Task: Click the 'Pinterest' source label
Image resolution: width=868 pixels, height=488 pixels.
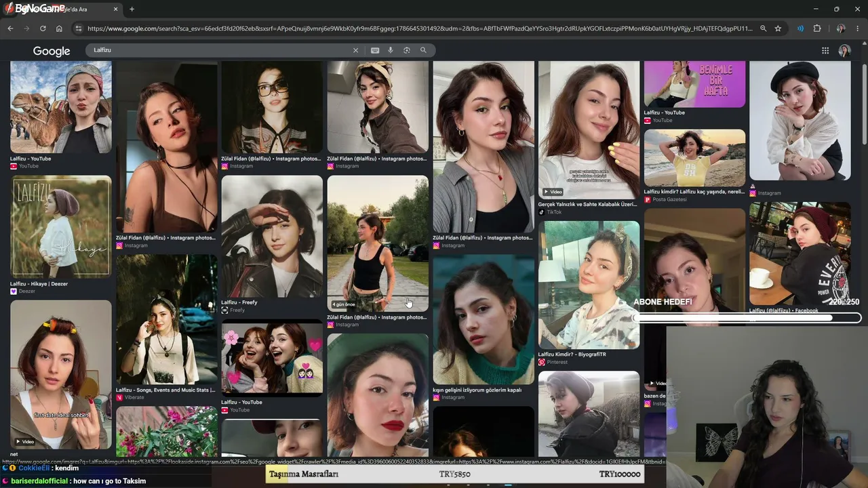Action: 557,363
